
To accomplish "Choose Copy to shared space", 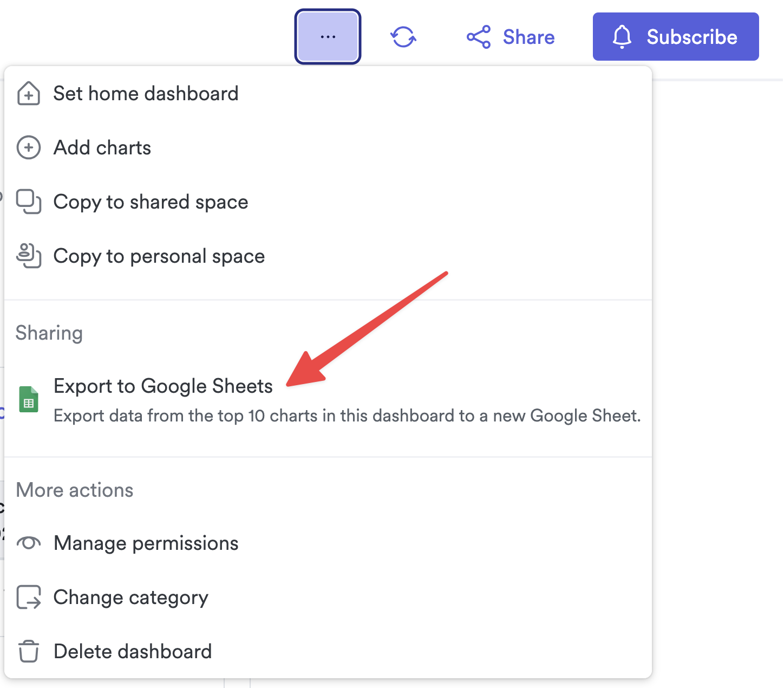I will coord(151,202).
